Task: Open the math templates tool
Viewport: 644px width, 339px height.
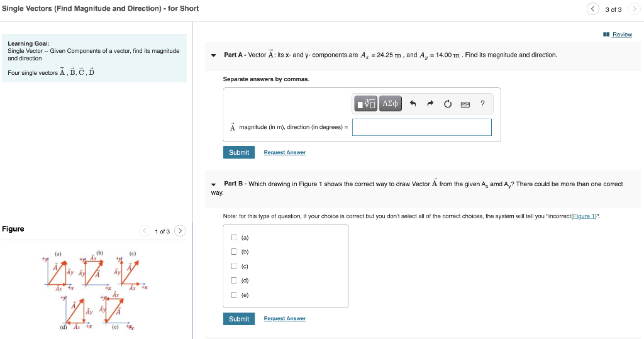Action: point(365,104)
